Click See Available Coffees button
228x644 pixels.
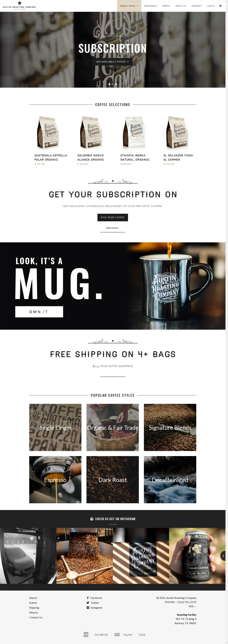tap(113, 62)
